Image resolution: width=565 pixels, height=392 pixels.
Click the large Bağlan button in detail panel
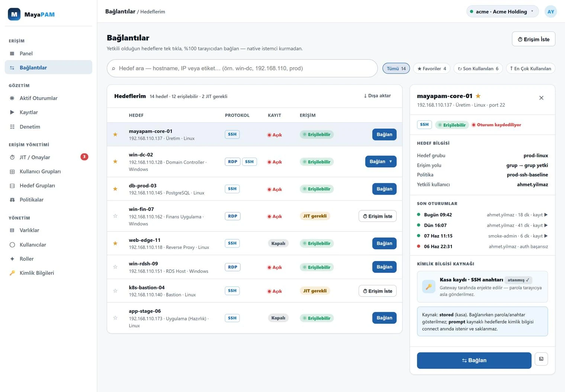click(474, 360)
